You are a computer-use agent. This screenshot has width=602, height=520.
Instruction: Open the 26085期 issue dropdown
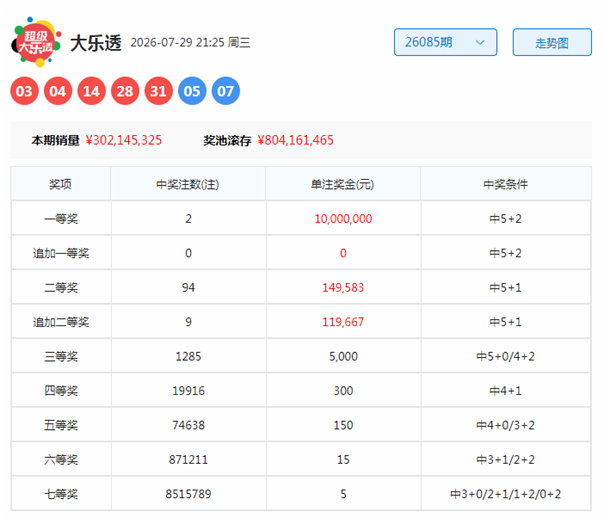[x=445, y=42]
